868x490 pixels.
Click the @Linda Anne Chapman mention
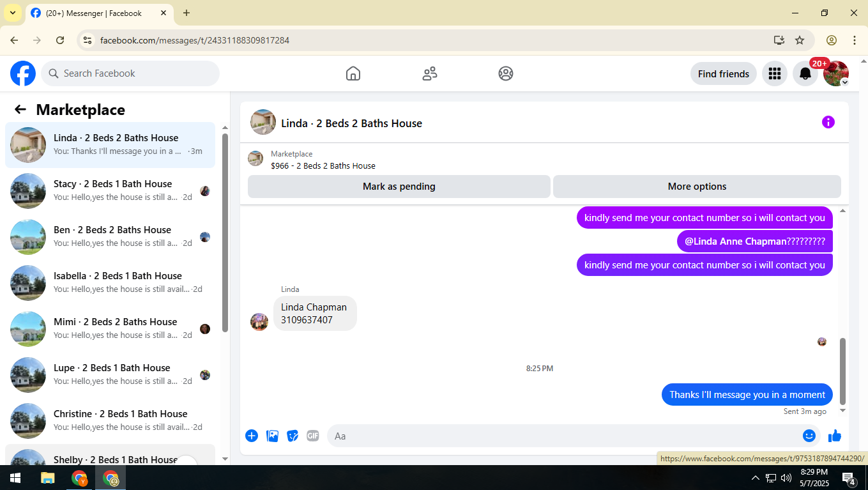735,241
